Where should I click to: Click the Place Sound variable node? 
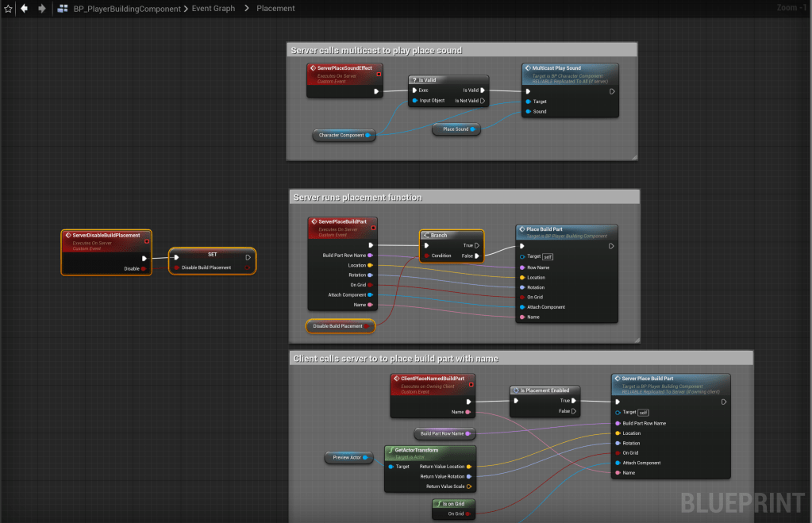pos(456,129)
